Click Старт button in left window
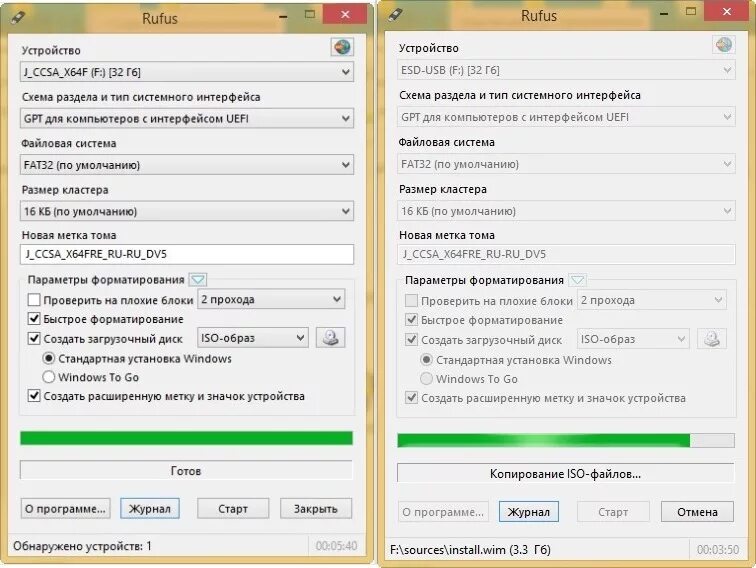 point(233,509)
